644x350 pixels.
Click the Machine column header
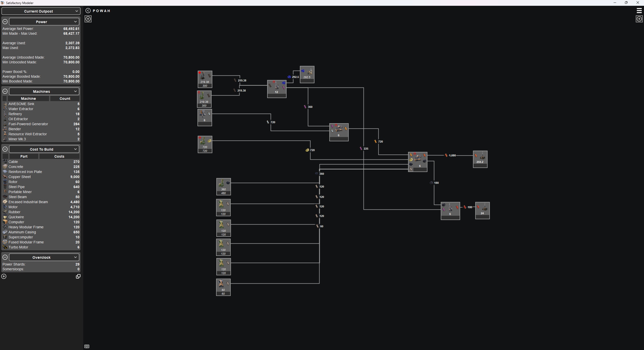click(28, 99)
